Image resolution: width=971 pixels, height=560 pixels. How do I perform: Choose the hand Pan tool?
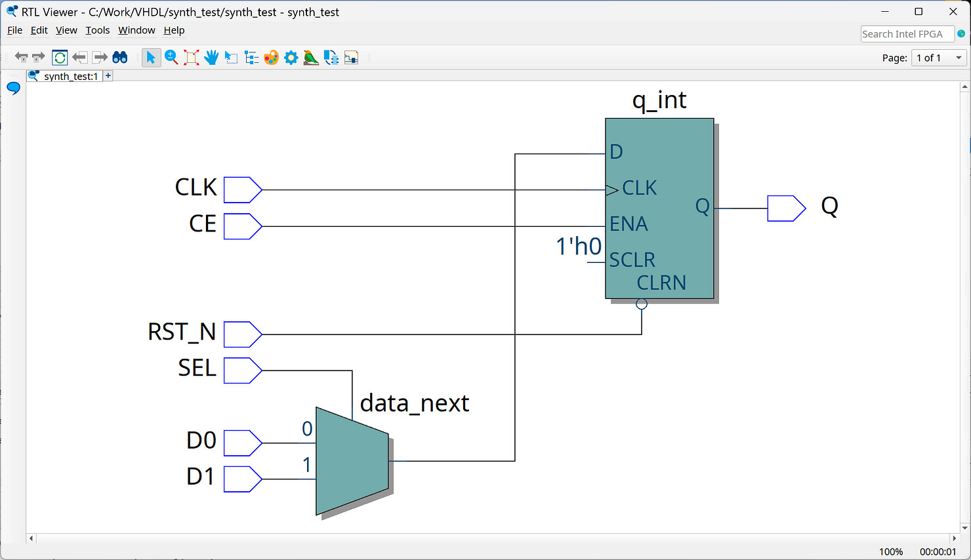pos(211,58)
